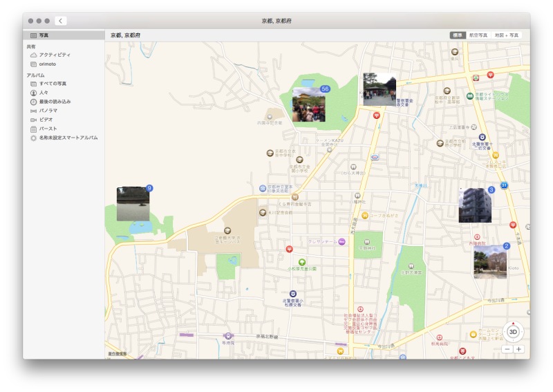Open the 最後の読み込み album
Viewport: 553px width, 392px height.
55,102
